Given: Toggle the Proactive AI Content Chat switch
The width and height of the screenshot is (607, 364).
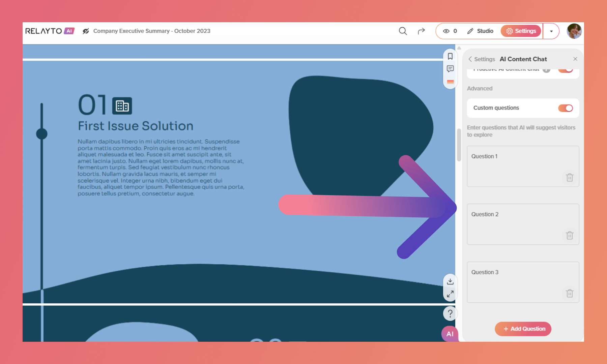Looking at the screenshot, I should coord(566,70).
